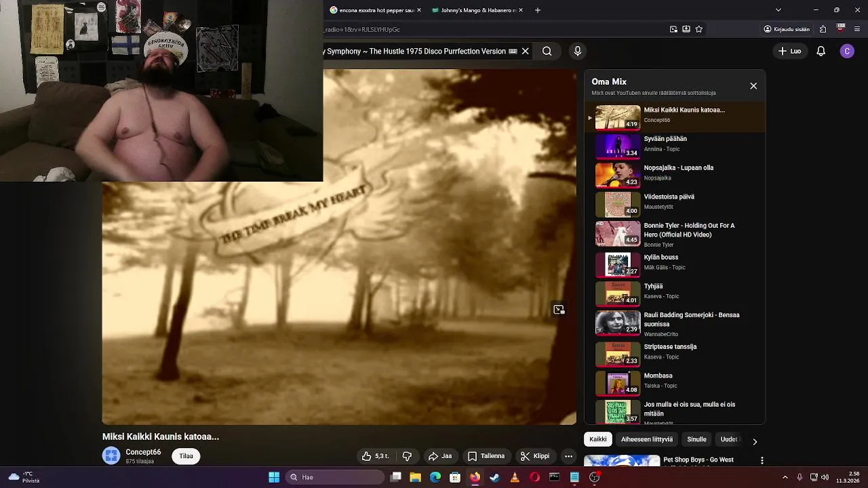Open File Explorer from the taskbar
This screenshot has width=868, height=488.
[x=416, y=477]
